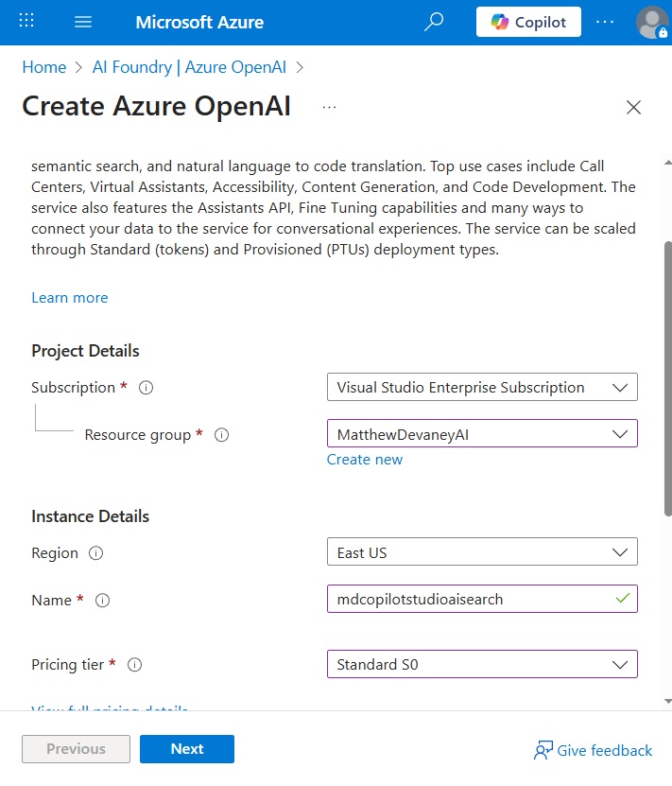
Task: Click the search magnifier icon
Action: click(x=434, y=22)
